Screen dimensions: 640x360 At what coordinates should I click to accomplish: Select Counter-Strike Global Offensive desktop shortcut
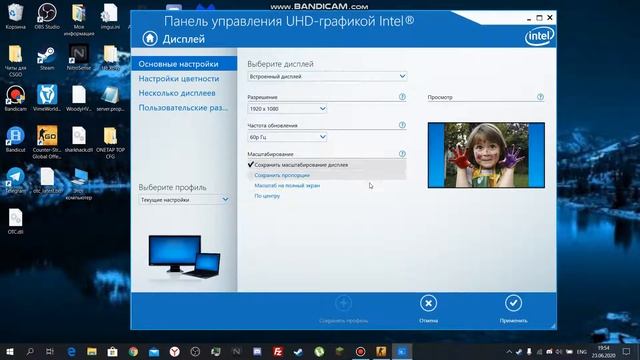(47, 142)
